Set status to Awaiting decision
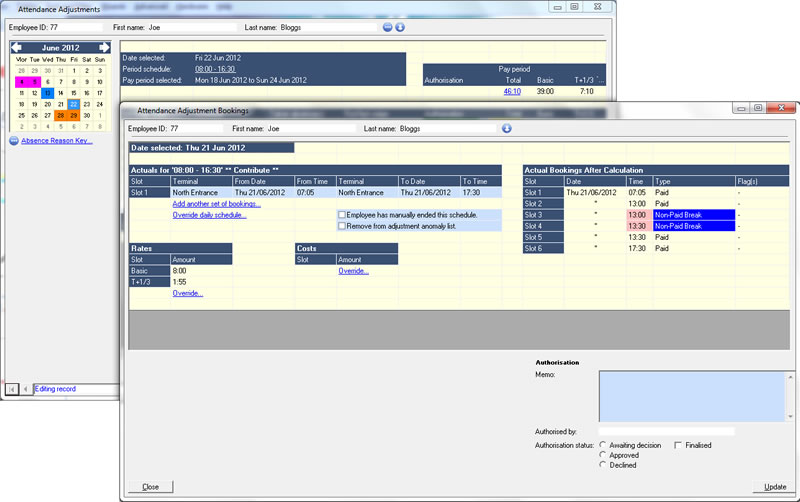This screenshot has height=502, width=800. (602, 445)
